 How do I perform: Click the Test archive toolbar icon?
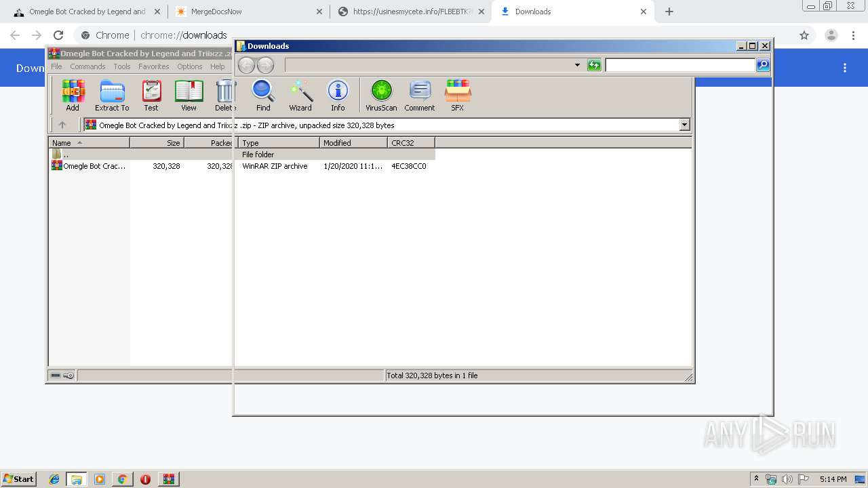pyautogui.click(x=151, y=96)
